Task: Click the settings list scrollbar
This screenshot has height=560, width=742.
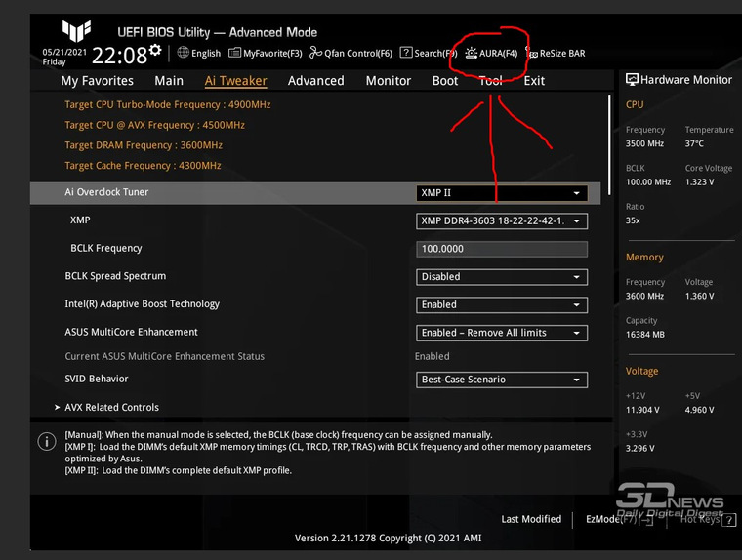Action: coord(609,144)
